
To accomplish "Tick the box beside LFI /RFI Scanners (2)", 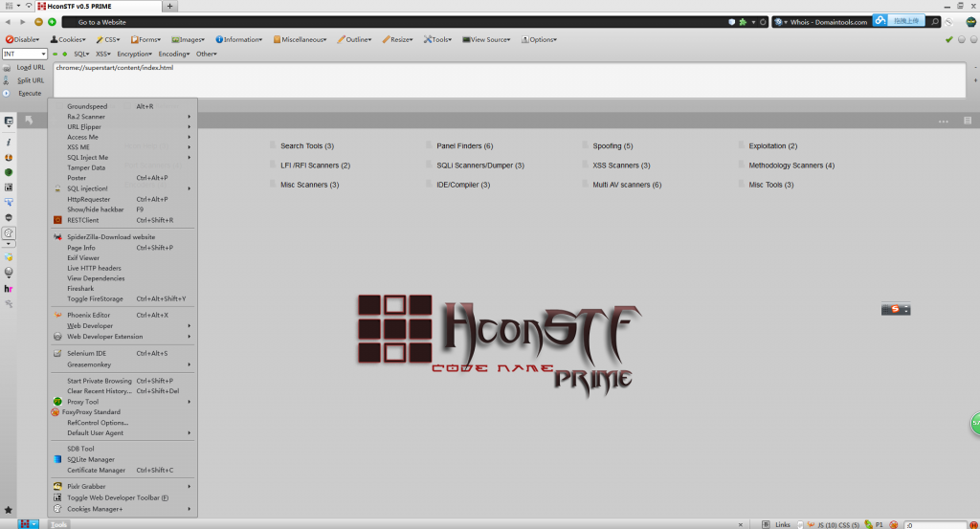I will pos(273,165).
